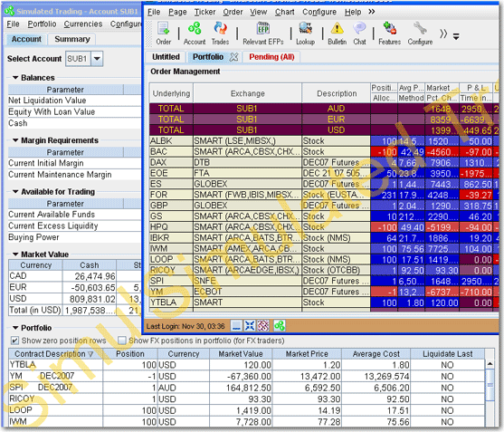The width and height of the screenshot is (504, 432).
Task: Click the Trades toolbar icon
Action: (220, 34)
